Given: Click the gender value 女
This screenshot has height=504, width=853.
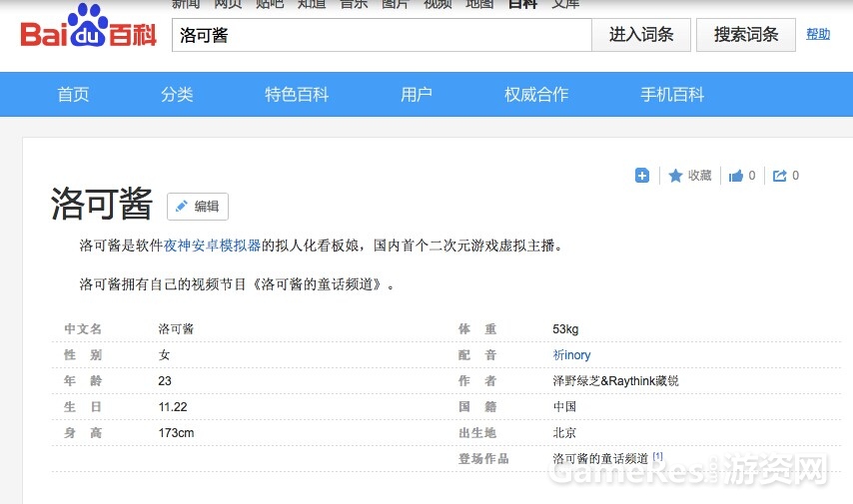Looking at the screenshot, I should [164, 355].
